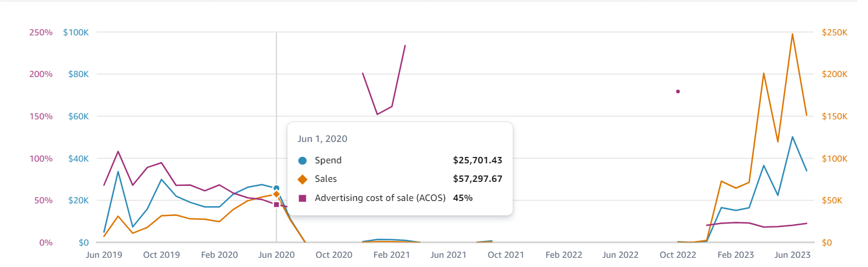The height and width of the screenshot is (267, 868).
Task: Click the orange Sales diamond in the tooltip
Action: pos(302,179)
